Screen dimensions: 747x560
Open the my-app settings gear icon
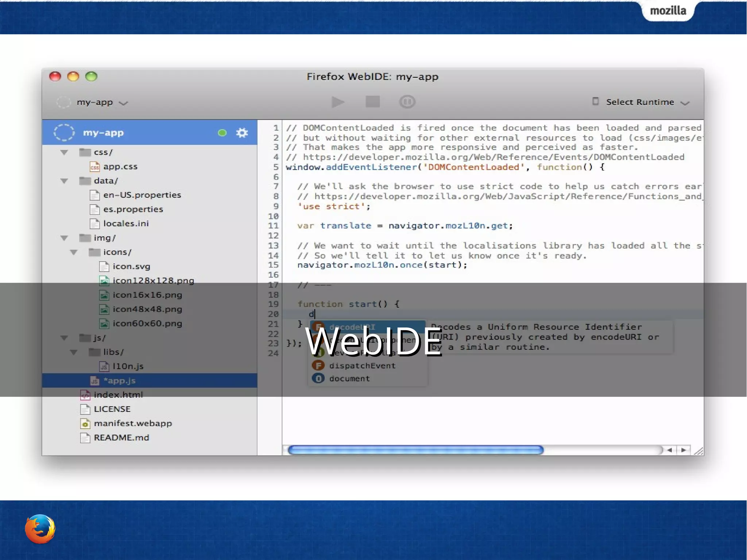click(242, 133)
